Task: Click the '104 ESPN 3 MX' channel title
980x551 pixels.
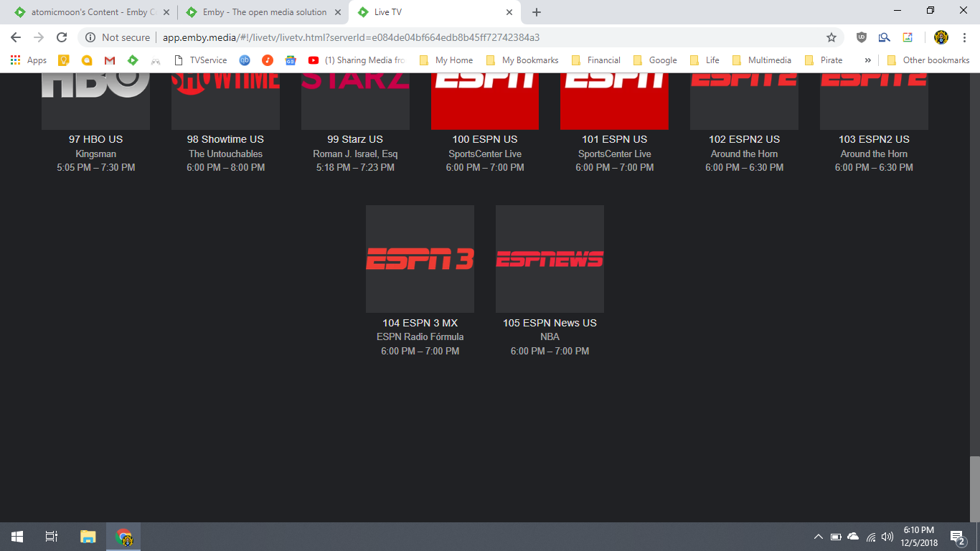Action: [420, 323]
